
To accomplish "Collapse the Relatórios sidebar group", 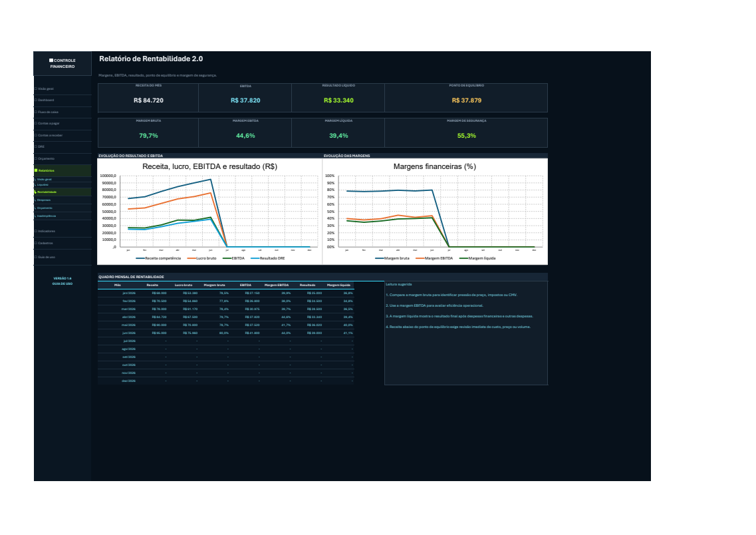I will pos(63,170).
